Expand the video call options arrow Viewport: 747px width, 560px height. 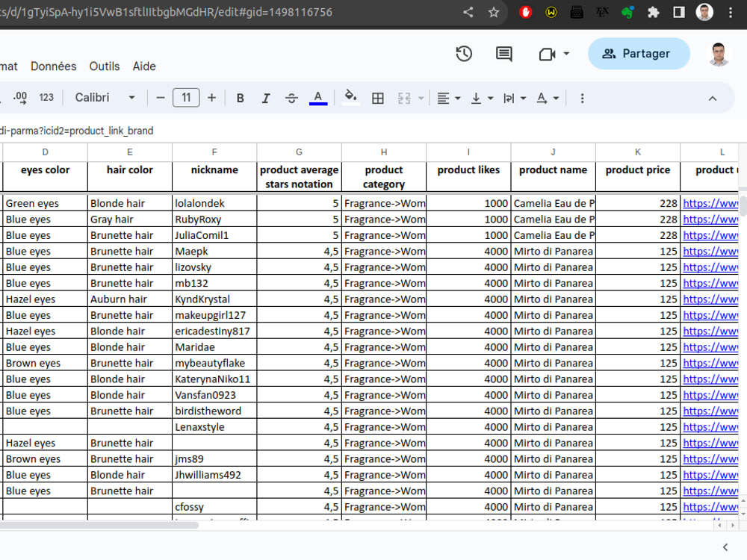(x=566, y=54)
